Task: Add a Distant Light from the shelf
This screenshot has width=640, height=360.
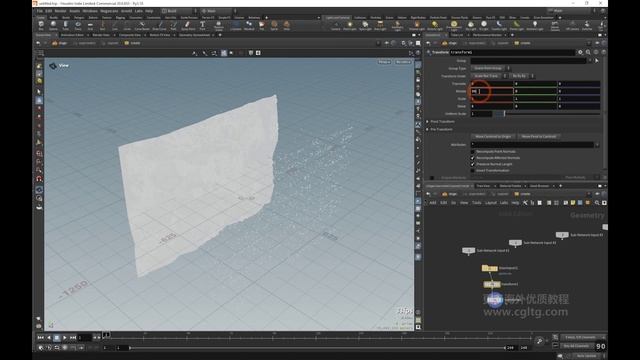Action: (435, 26)
